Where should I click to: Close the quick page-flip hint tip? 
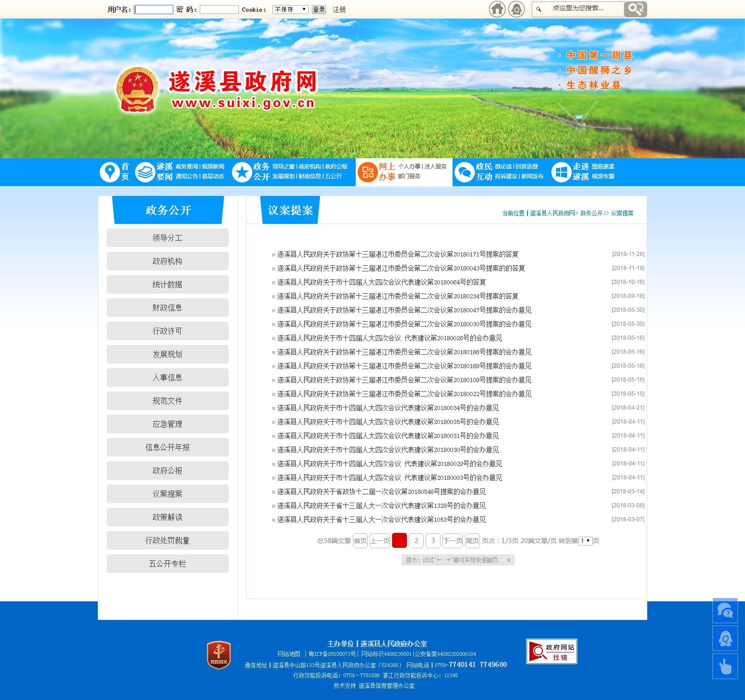point(508,560)
